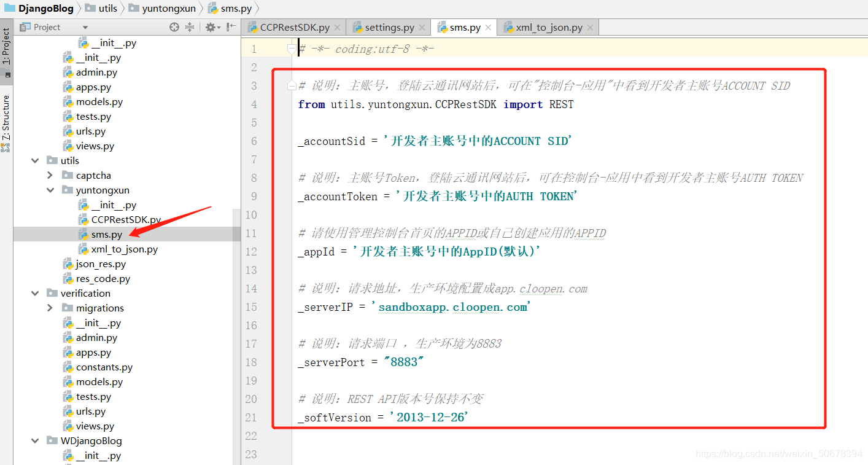Click the _appId assignment line
The image size is (868, 465).
click(420, 252)
